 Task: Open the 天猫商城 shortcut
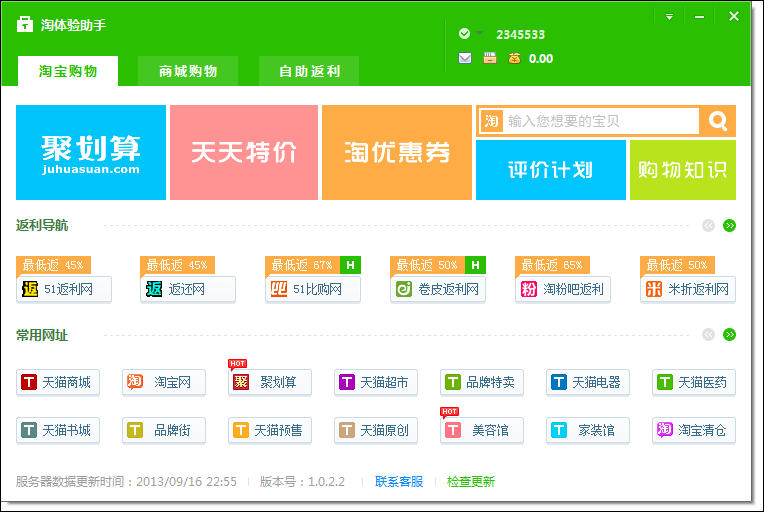pyautogui.click(x=57, y=382)
